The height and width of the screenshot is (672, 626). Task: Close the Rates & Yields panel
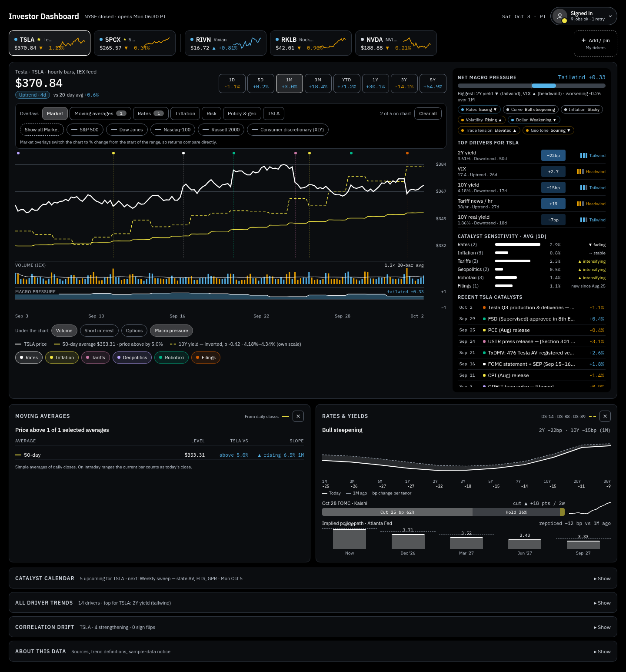pyautogui.click(x=605, y=416)
